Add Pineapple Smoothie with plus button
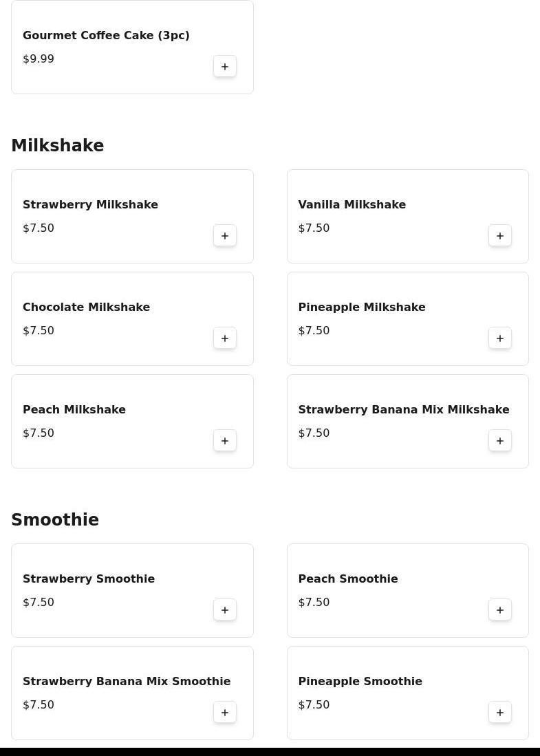This screenshot has height=756, width=540. point(500,712)
